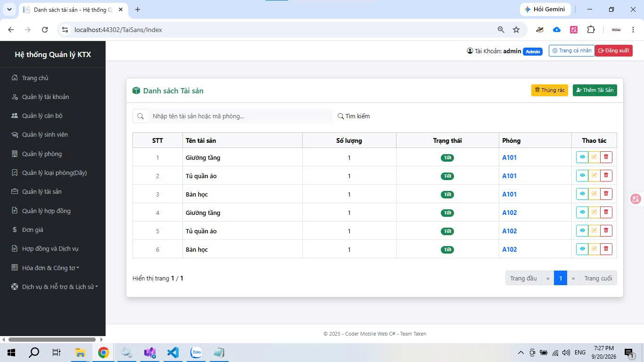Click the Tìm kiếm search button
The image size is (644, 362).
click(x=354, y=116)
